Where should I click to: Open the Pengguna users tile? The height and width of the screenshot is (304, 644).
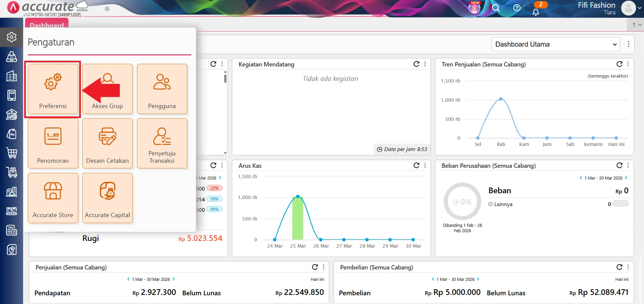pyautogui.click(x=162, y=89)
